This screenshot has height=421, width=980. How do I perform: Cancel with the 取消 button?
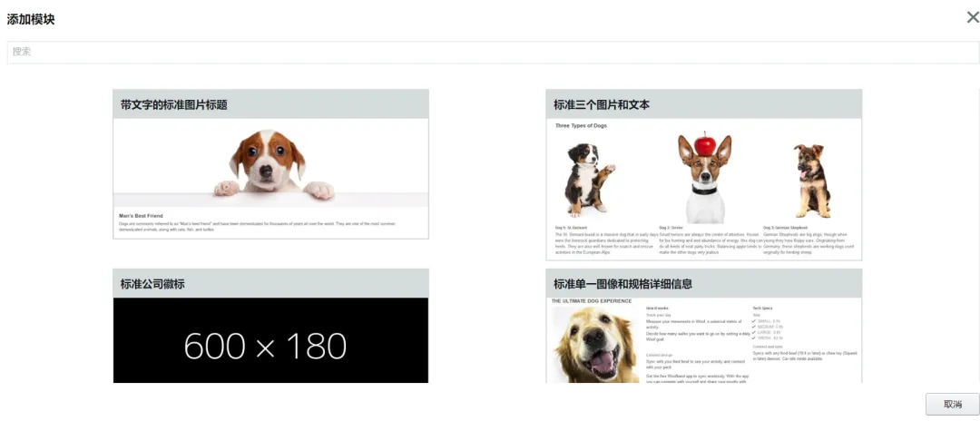coord(952,404)
